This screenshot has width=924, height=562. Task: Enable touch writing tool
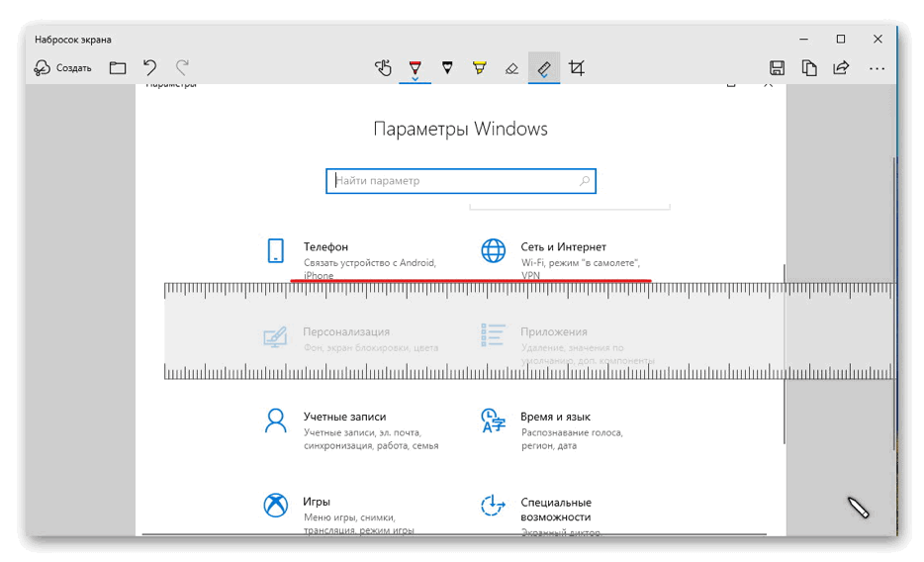click(x=383, y=68)
